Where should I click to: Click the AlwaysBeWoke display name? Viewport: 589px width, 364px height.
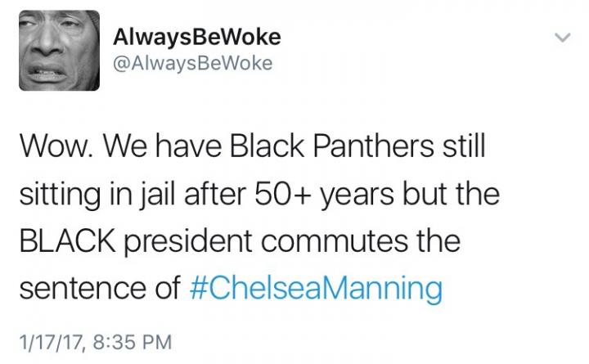click(x=197, y=38)
